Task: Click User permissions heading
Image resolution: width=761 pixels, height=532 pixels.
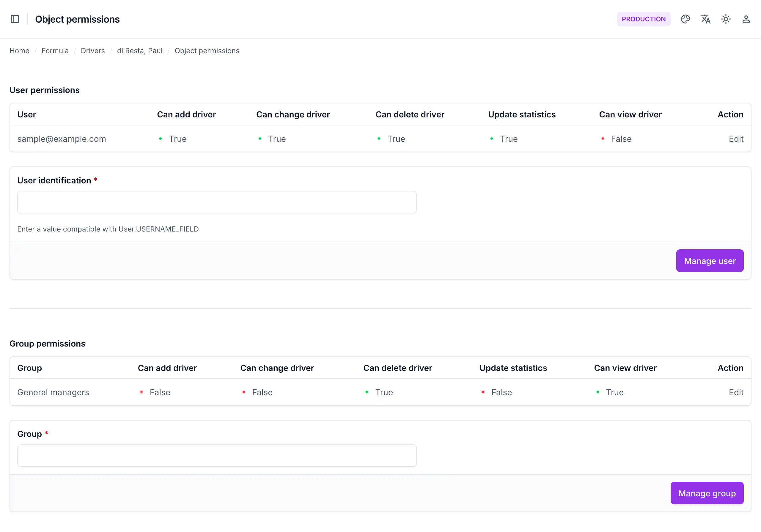Action: [45, 90]
